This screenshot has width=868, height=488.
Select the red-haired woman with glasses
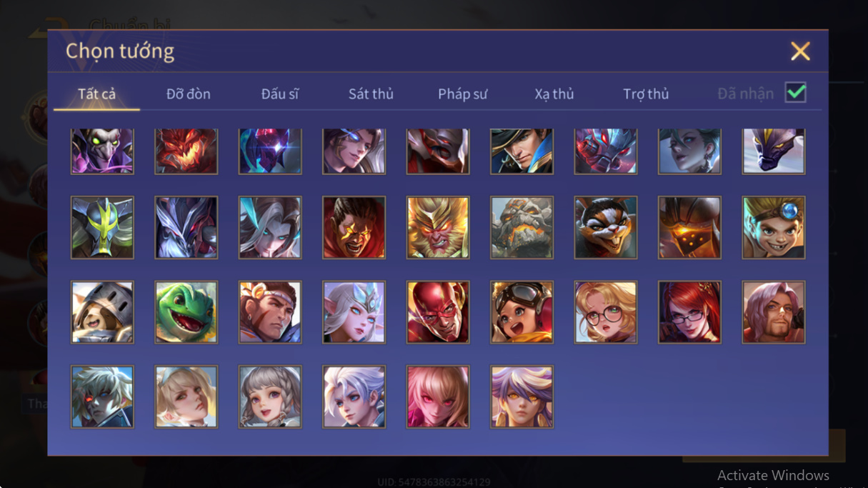tap(690, 312)
